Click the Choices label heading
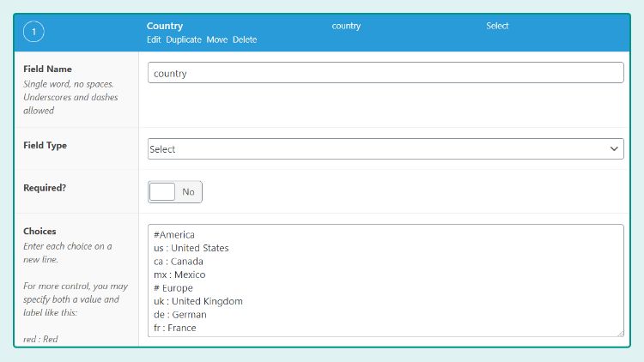 coord(39,231)
